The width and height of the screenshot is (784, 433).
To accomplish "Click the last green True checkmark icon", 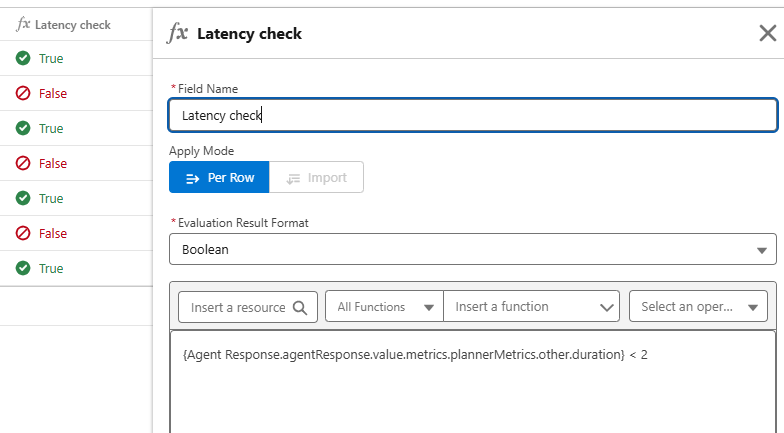I will [23, 268].
